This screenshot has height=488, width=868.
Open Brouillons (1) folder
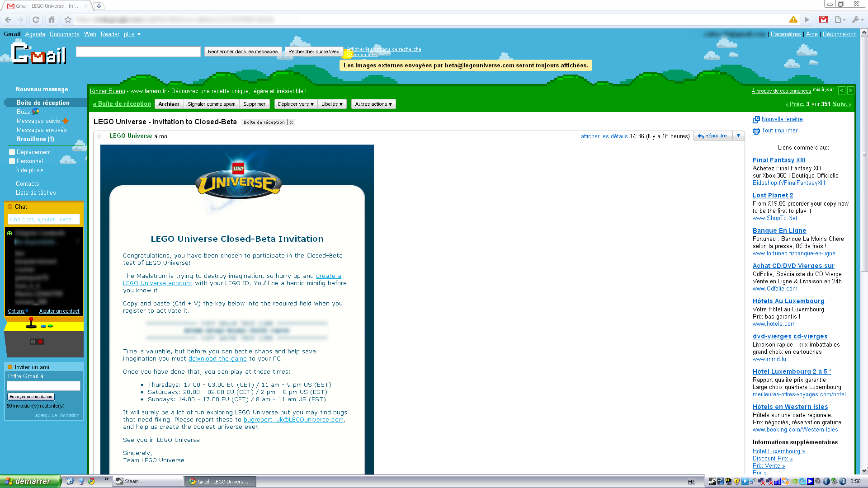tap(35, 139)
